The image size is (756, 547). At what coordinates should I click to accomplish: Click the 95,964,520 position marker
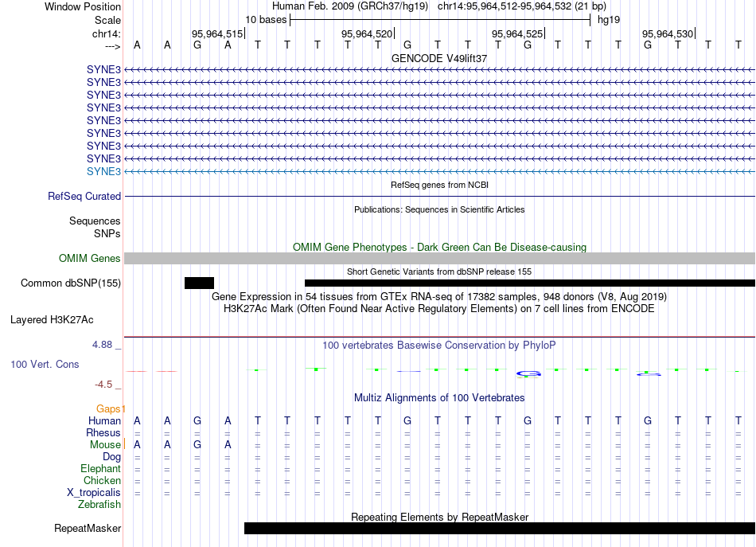(x=368, y=33)
